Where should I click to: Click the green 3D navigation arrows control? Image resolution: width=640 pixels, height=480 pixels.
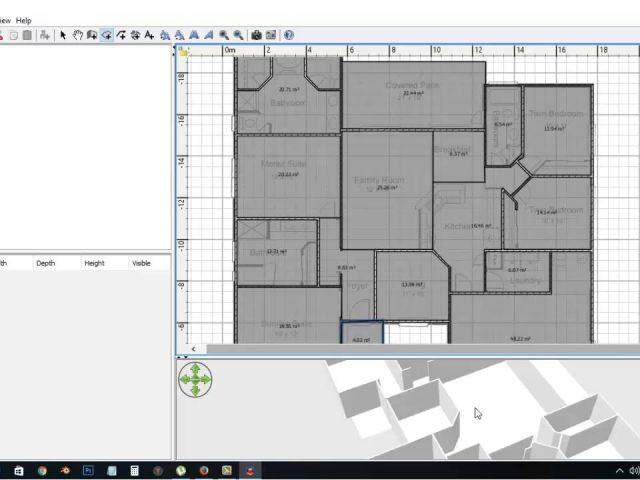point(196,380)
